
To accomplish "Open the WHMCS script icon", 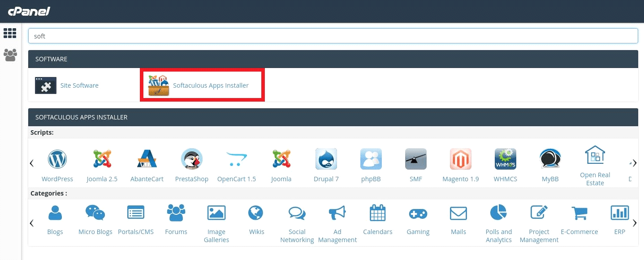I will tap(505, 159).
